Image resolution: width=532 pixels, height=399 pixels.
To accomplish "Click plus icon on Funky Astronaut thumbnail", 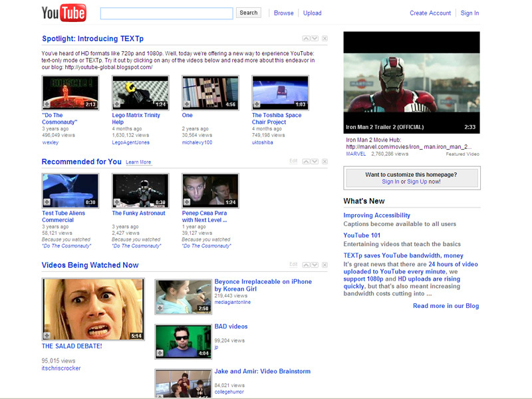I will tap(117, 202).
